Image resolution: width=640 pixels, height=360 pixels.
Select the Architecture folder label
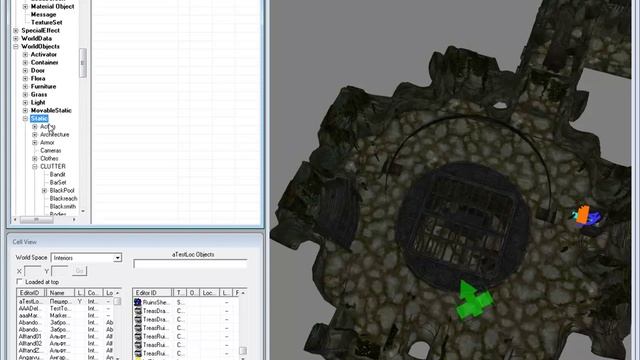55,135
